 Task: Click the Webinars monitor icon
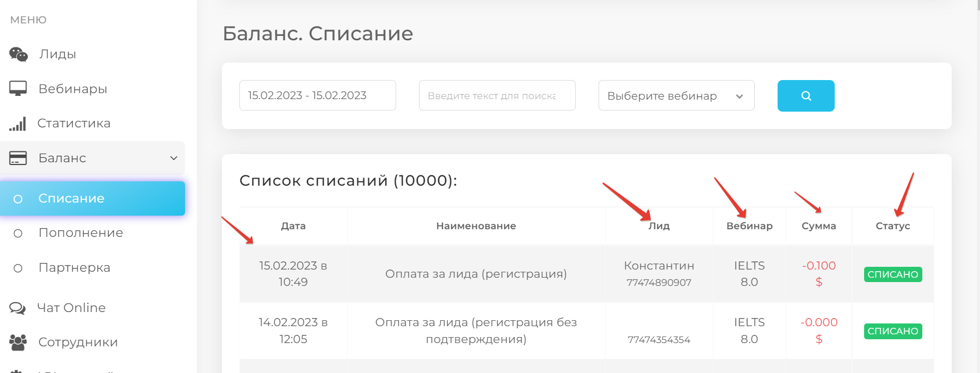point(18,89)
